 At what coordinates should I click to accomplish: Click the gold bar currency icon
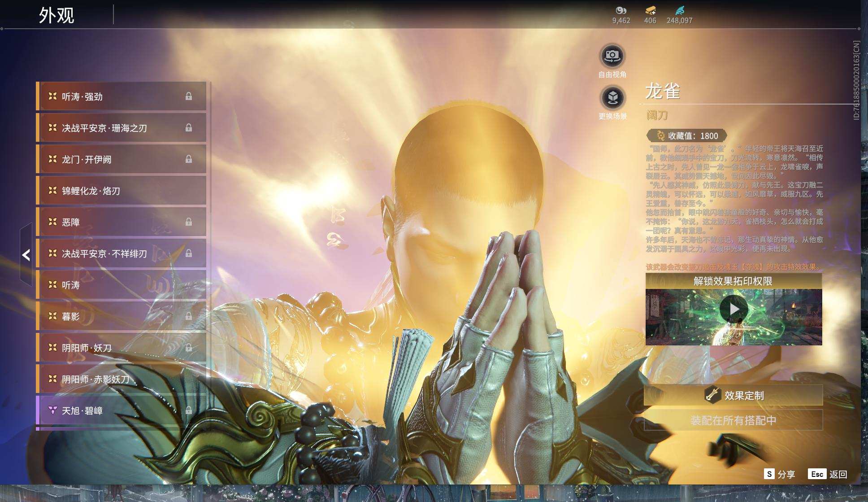[650, 10]
